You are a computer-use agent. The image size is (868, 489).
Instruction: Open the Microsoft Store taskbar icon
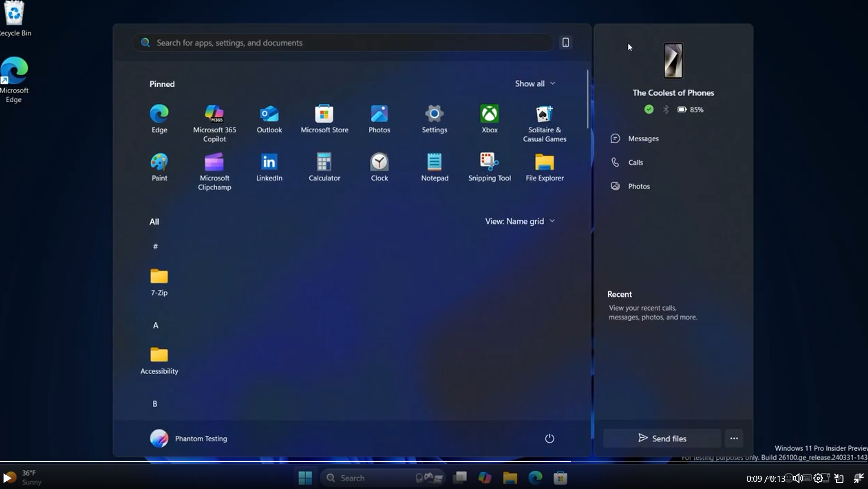561,478
